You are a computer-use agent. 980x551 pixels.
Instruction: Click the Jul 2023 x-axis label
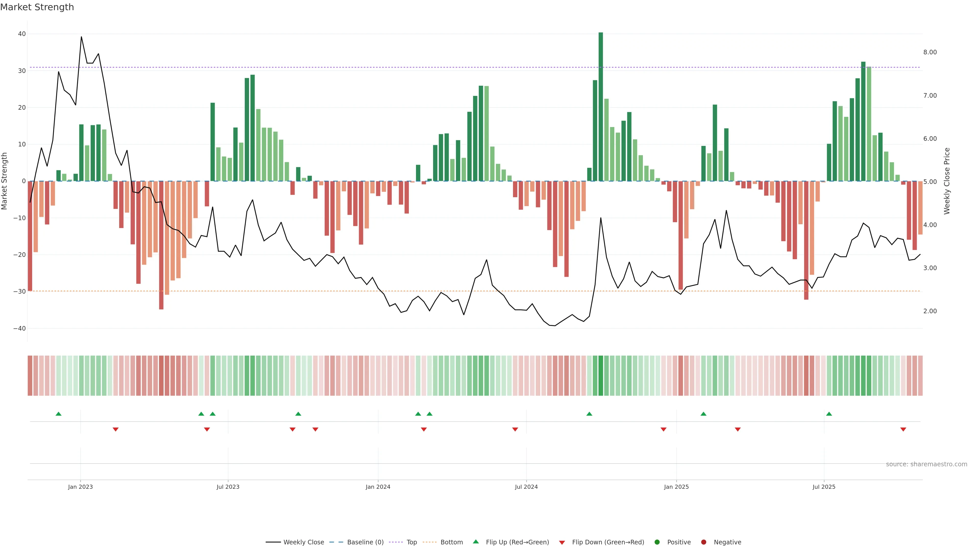pyautogui.click(x=228, y=487)
